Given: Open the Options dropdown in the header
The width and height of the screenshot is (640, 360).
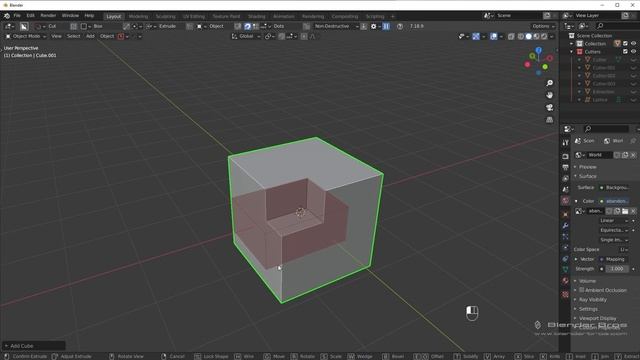Looking at the screenshot, I should coord(543,26).
